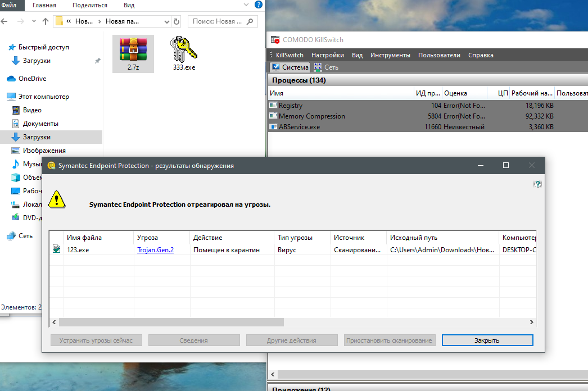
Task: Click the results horizontal scrollbar thumb
Action: tap(171, 322)
